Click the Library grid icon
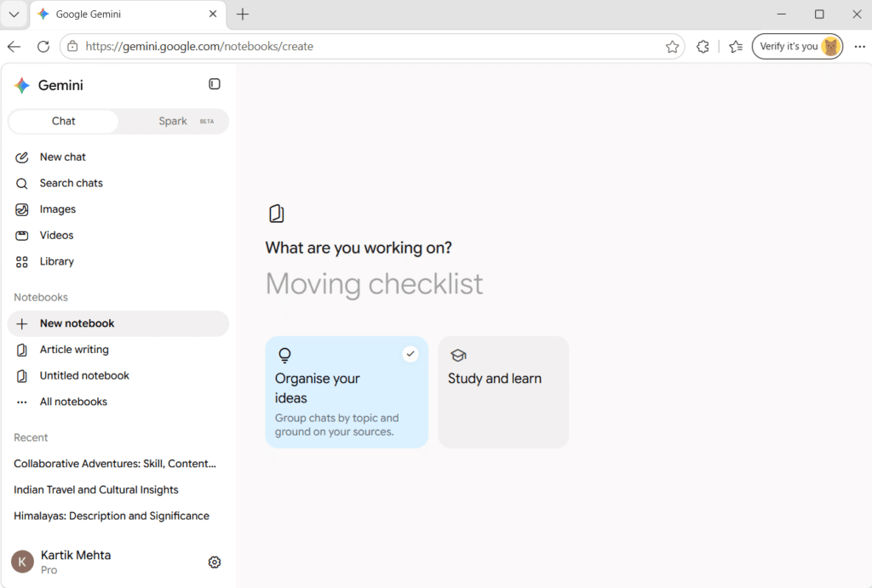This screenshot has height=588, width=872. pyautogui.click(x=21, y=262)
